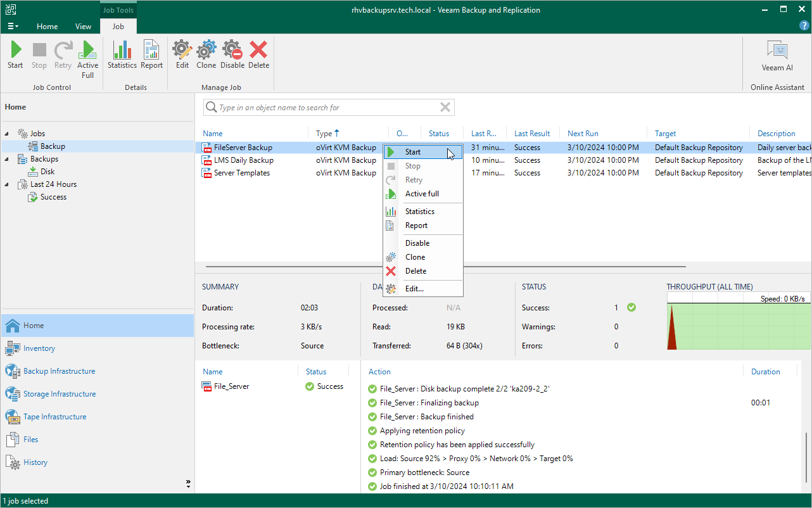Choose Disable in the context menu
This screenshot has width=812, height=508.
point(423,243)
